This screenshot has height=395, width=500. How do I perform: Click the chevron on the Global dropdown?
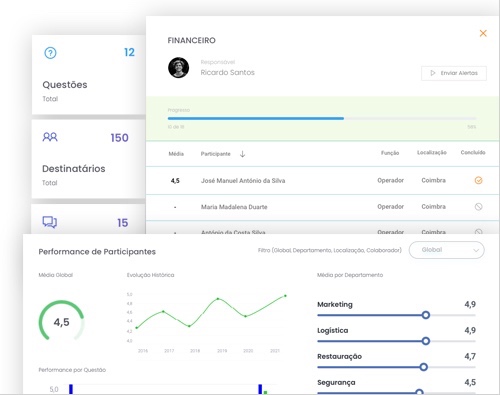pos(476,250)
